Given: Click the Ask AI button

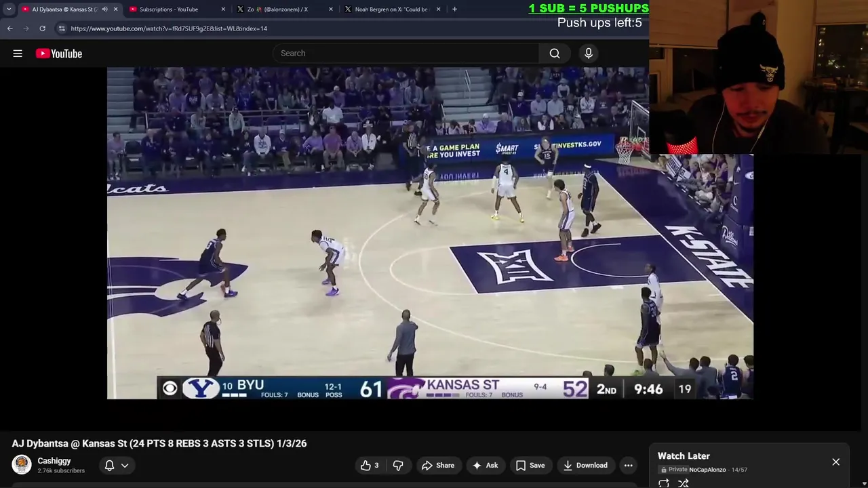Looking at the screenshot, I should coord(485,466).
